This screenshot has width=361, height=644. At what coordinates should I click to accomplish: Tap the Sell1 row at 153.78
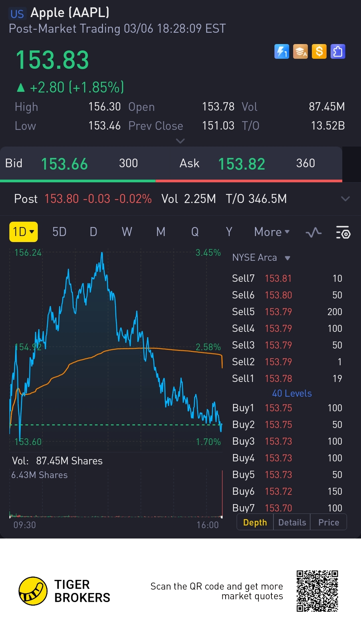pyautogui.click(x=287, y=379)
